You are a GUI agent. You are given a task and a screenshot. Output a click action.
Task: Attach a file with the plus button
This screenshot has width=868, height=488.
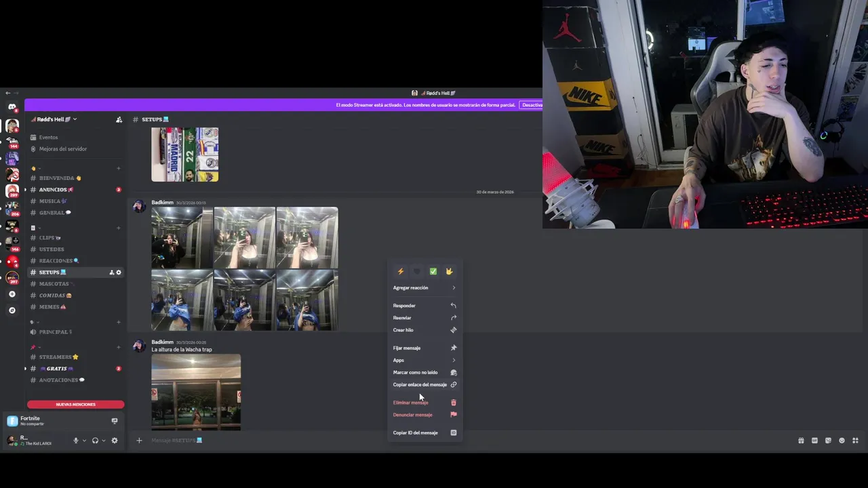click(x=139, y=441)
